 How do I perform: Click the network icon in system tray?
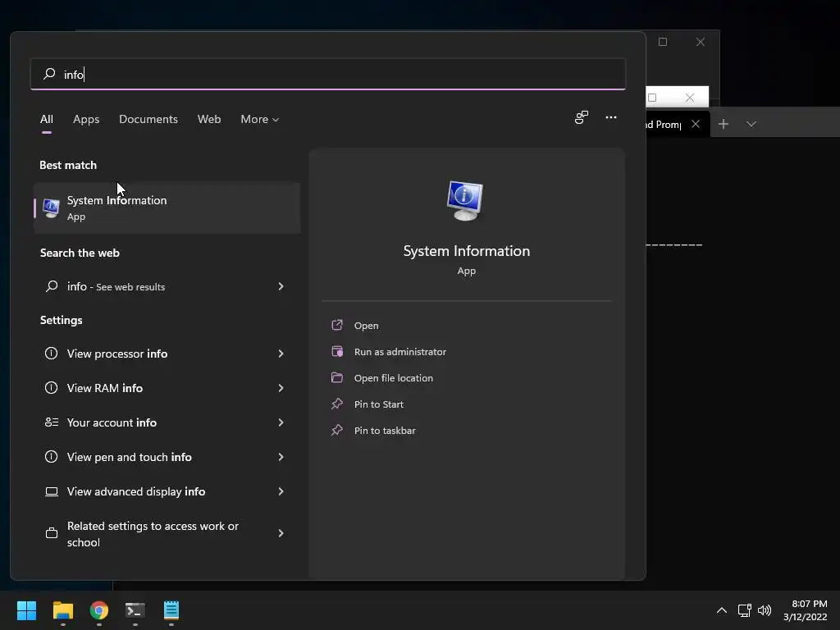coord(744,610)
